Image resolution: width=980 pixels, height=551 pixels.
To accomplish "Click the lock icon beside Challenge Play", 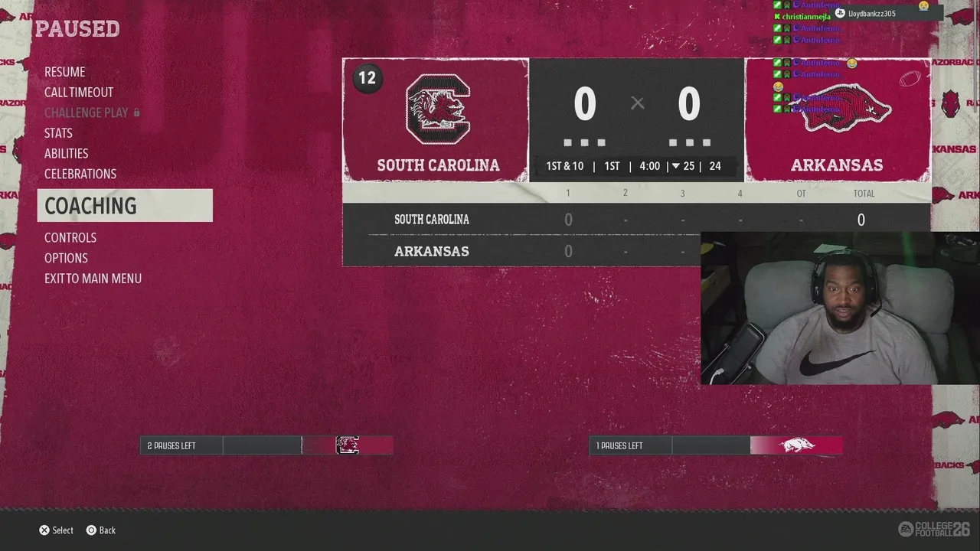I will (x=137, y=112).
